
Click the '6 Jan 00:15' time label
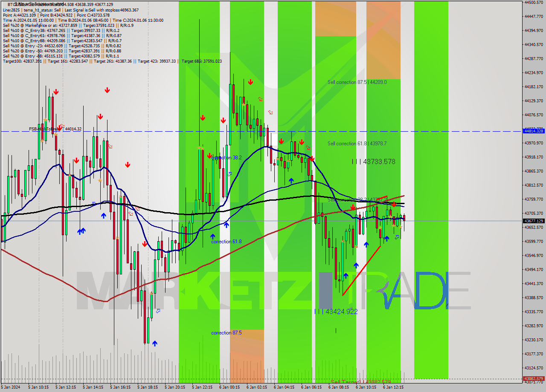[229, 387]
